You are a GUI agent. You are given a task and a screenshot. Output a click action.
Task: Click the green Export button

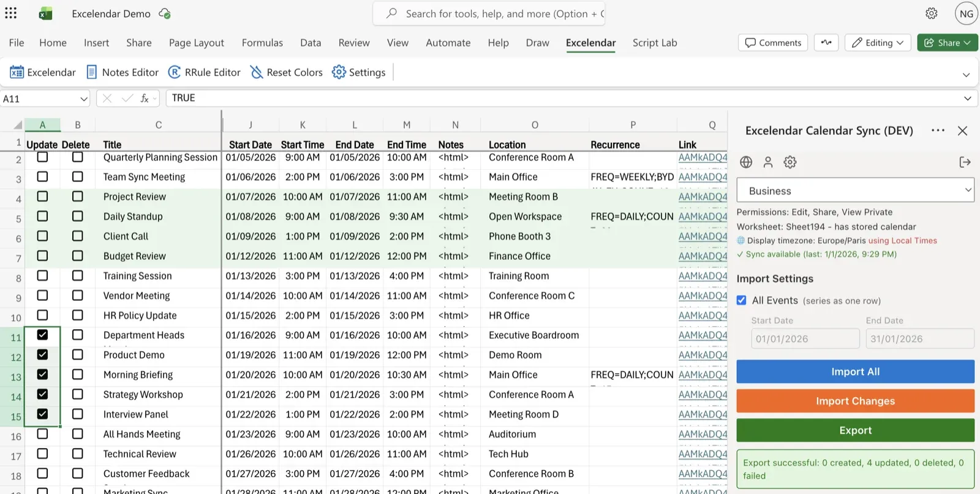pyautogui.click(x=855, y=430)
